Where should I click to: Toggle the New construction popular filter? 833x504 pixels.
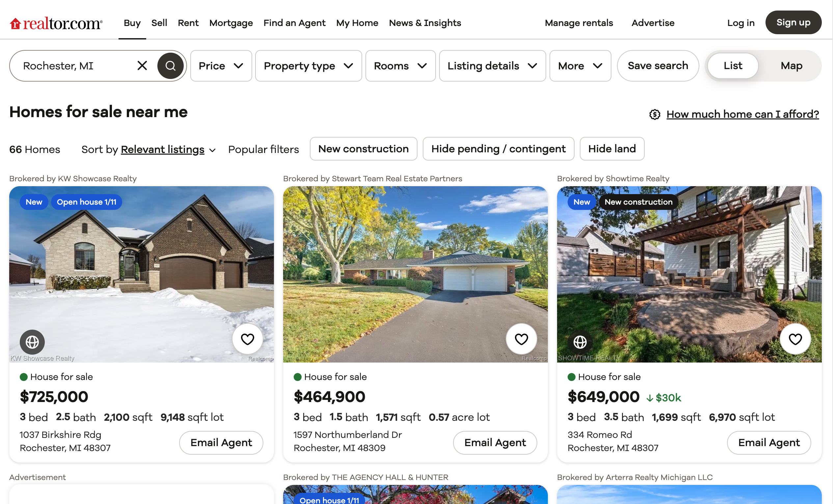pos(363,149)
